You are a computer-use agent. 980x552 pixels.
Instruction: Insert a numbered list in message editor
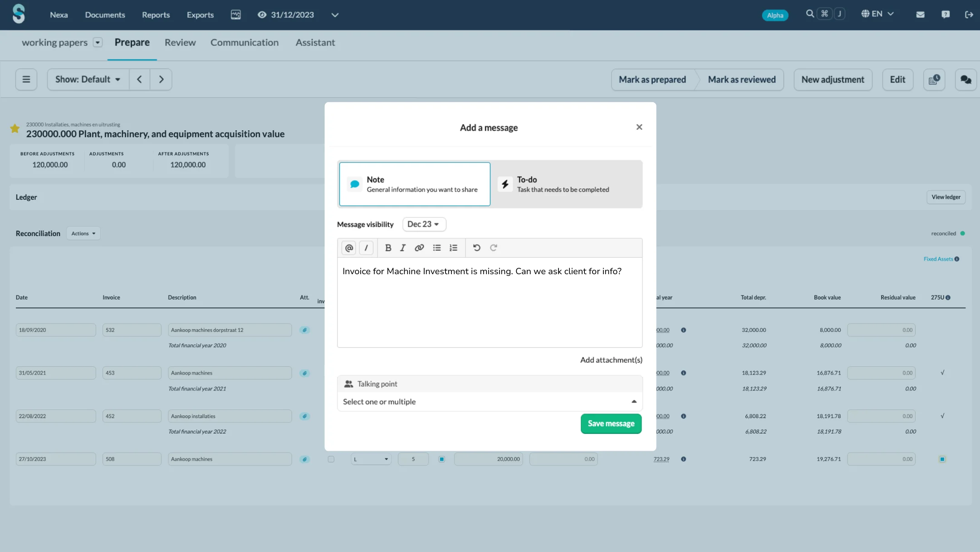(453, 248)
